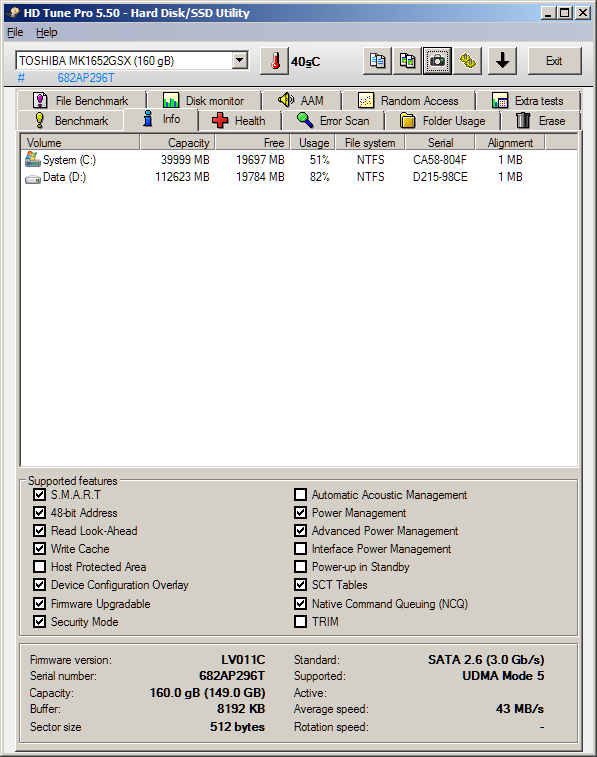597x757 pixels.
Task: Toggle the S.M.A.R.T checkbox
Action: click(x=40, y=494)
